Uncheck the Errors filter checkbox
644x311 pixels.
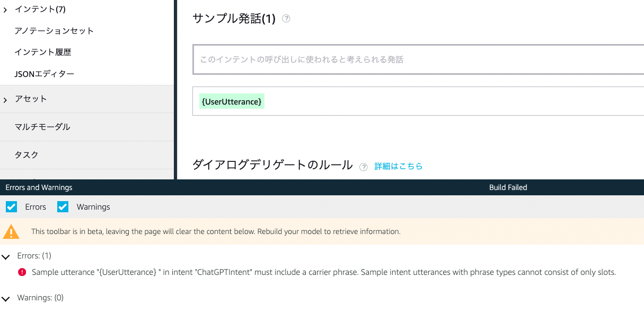pyautogui.click(x=11, y=207)
